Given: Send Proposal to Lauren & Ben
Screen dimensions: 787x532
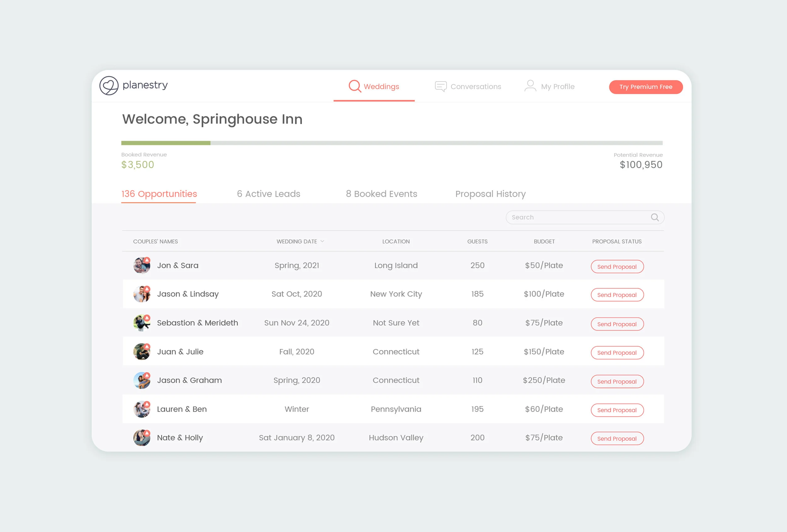Looking at the screenshot, I should [x=617, y=410].
